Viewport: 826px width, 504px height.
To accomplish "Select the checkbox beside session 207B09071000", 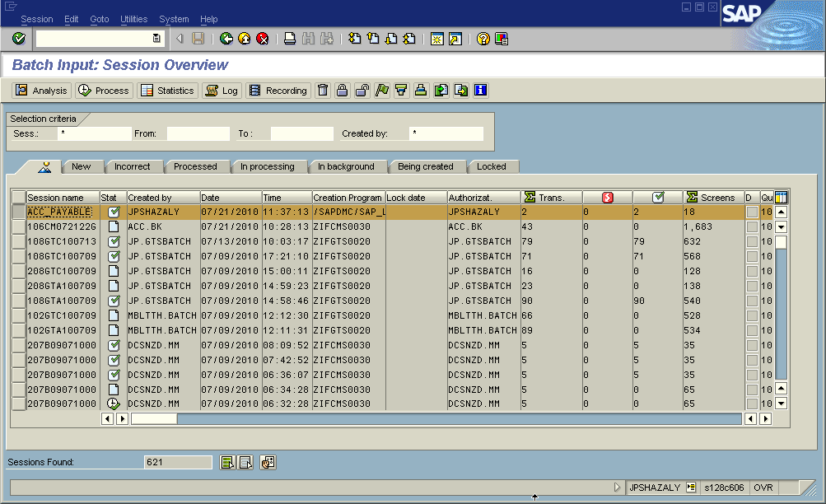I will tap(18, 346).
